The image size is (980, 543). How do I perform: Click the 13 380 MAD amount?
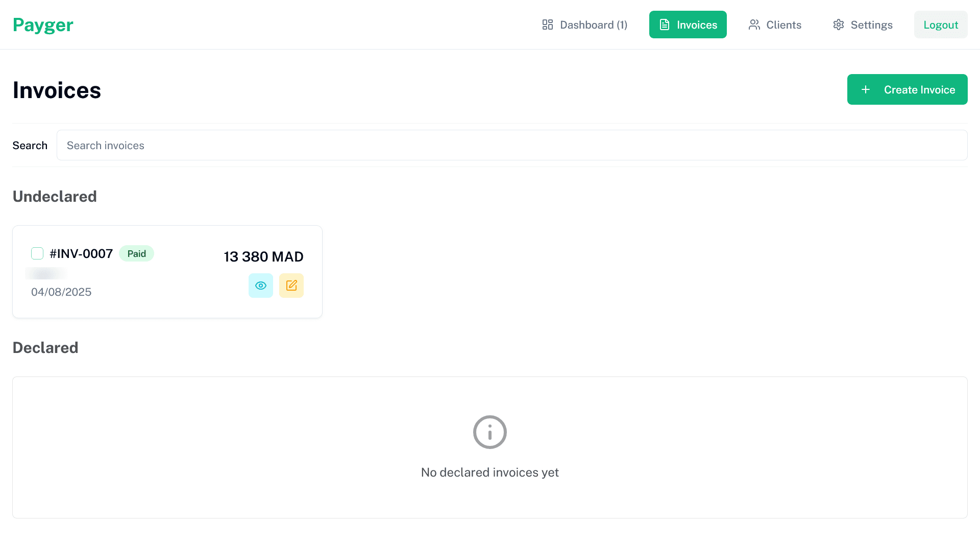pyautogui.click(x=263, y=256)
